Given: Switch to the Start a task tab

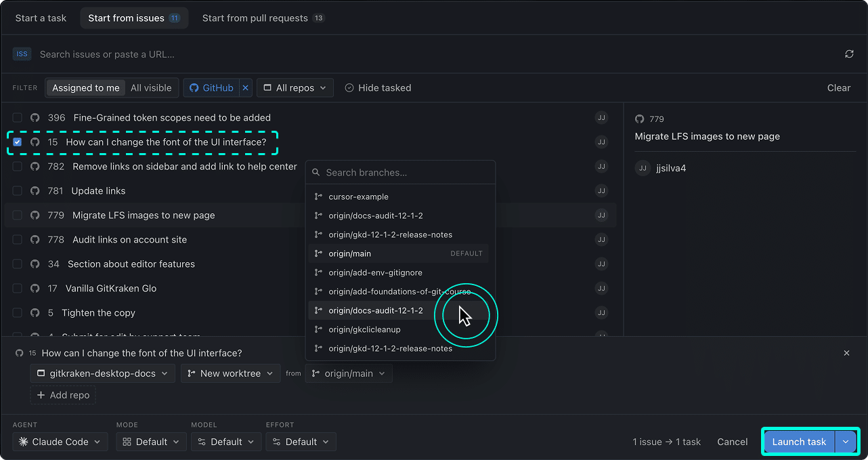Looking at the screenshot, I should coord(41,18).
